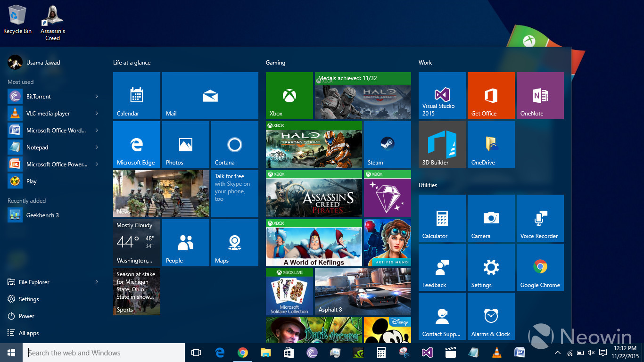
Task: Expand the VLC media player jump list
Action: (97, 113)
